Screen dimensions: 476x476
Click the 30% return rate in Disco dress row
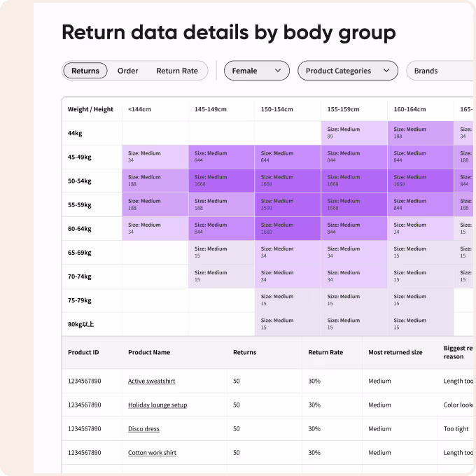(x=314, y=429)
